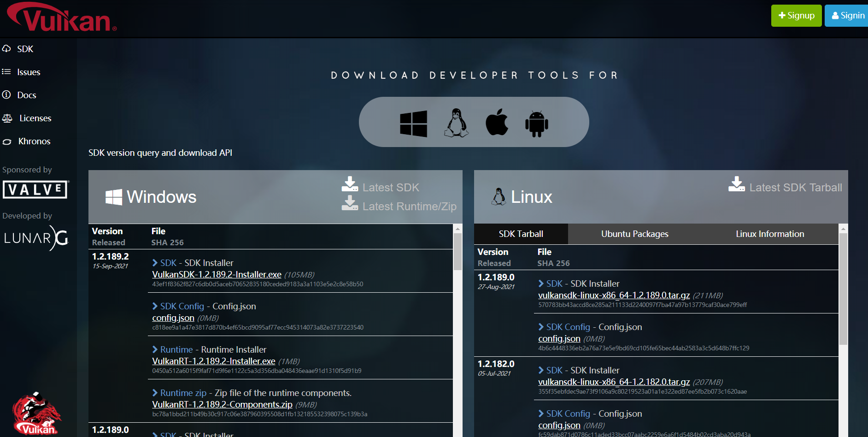This screenshot has width=868, height=437.
Task: Click the Vulkan logo at top left
Action: coord(62,18)
